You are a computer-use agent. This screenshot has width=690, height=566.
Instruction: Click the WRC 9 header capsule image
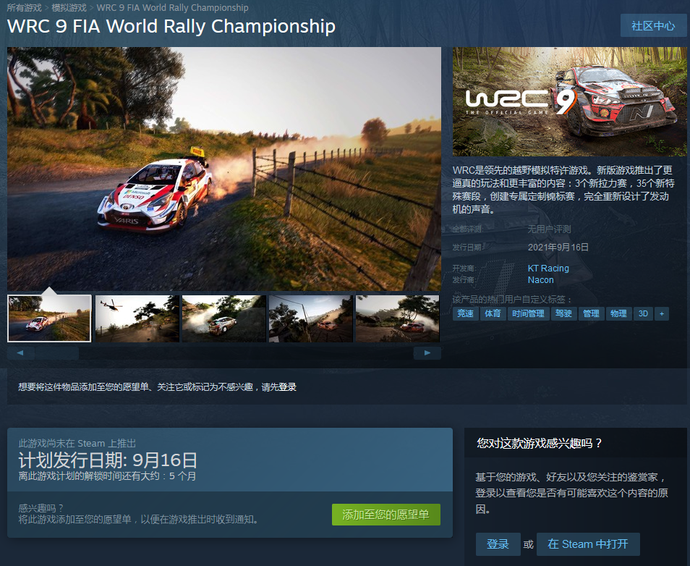(569, 102)
